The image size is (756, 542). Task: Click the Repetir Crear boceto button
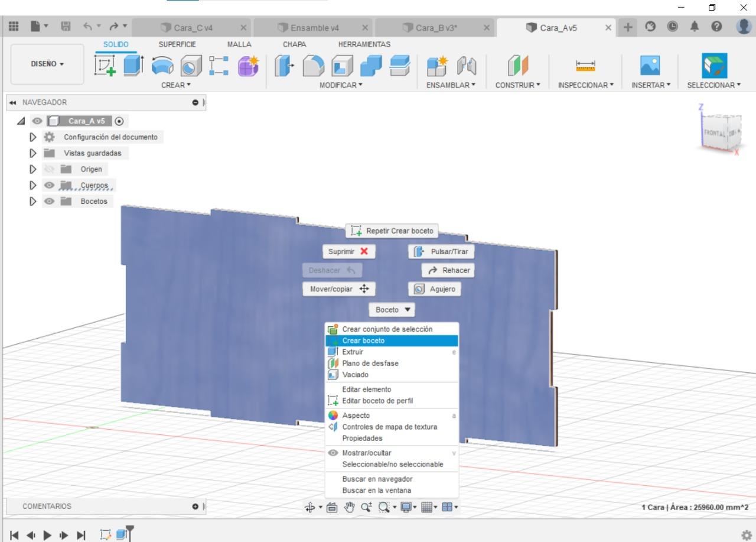pos(392,231)
